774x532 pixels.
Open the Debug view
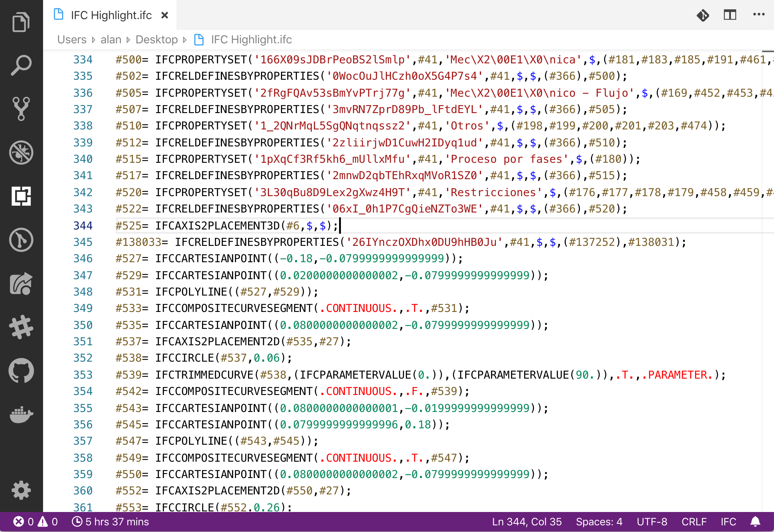click(21, 153)
